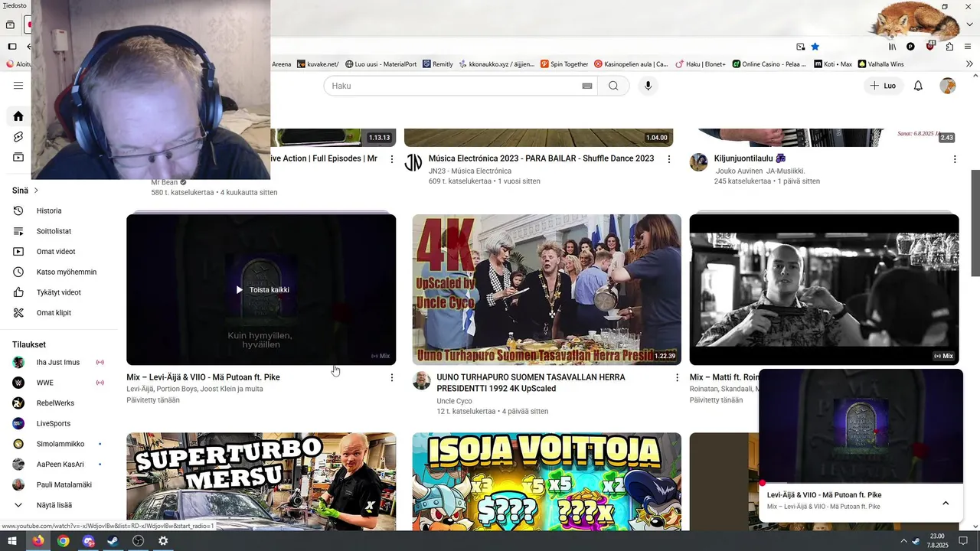Open Jouko Auvinen channel avatar
This screenshot has height=551, width=980.
click(x=698, y=162)
